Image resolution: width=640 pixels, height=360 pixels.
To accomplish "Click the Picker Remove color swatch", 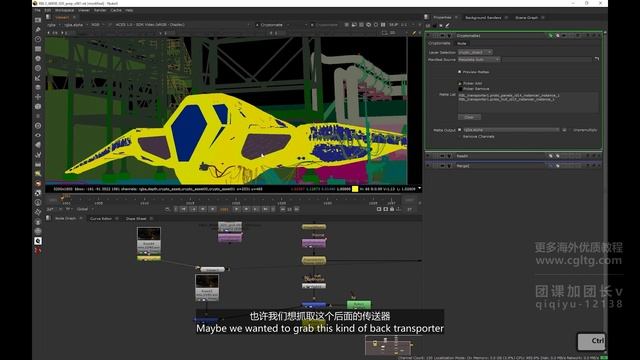I will (460, 89).
